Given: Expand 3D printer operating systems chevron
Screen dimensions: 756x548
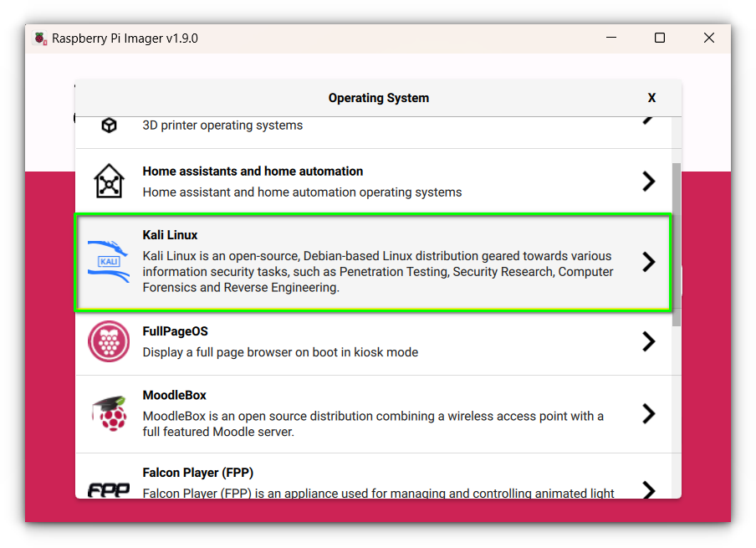Looking at the screenshot, I should coord(648,120).
